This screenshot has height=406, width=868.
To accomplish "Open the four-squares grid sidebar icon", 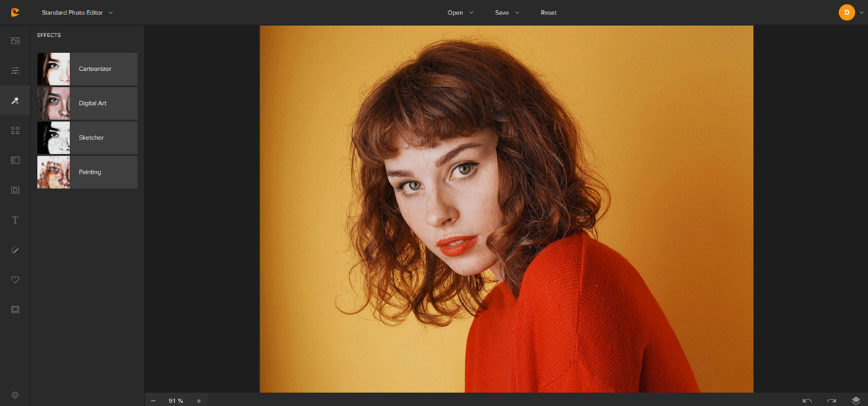I will point(14,130).
